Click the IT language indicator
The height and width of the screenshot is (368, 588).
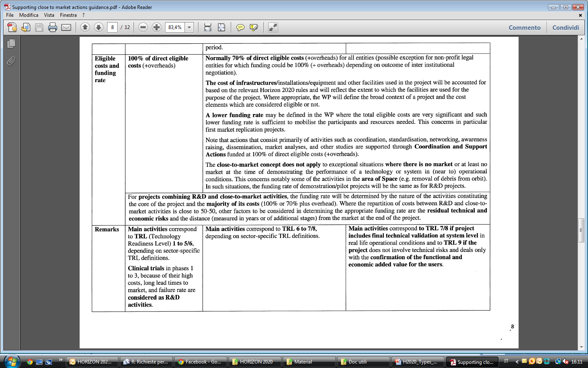point(506,361)
